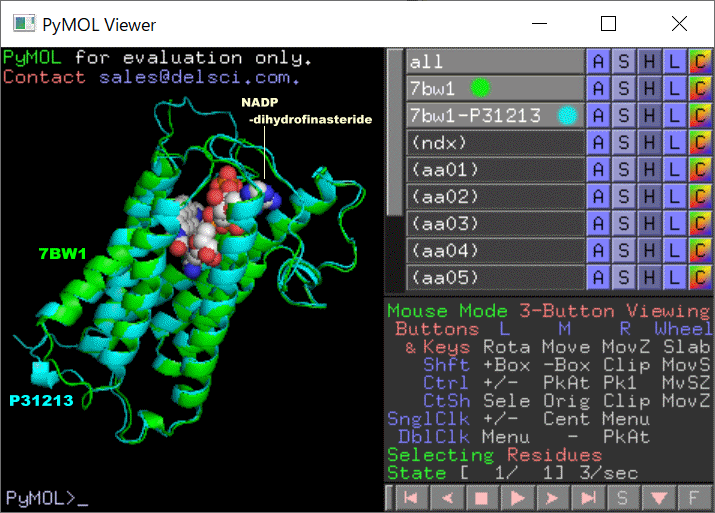
Task: Click Show button for (ndx) selection
Action: (624, 142)
